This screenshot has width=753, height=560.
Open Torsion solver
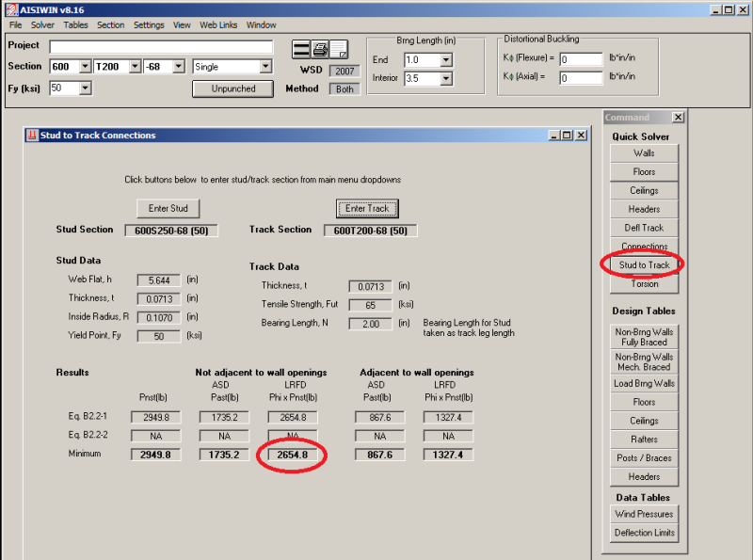[x=644, y=284]
